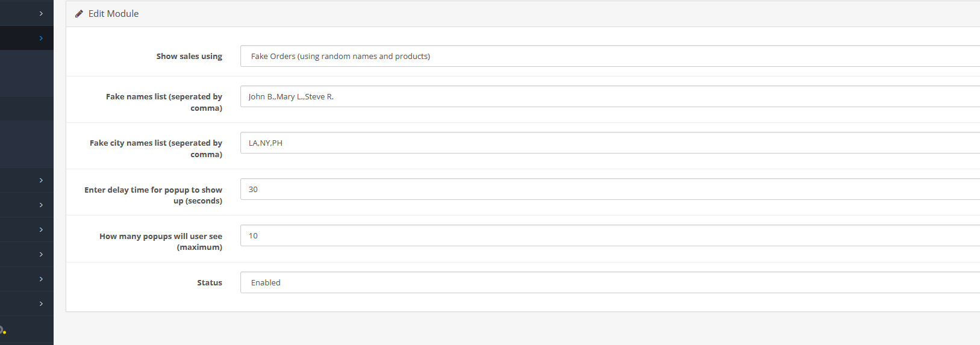
Task: Open the Show sales using dropdown
Action: pos(610,56)
